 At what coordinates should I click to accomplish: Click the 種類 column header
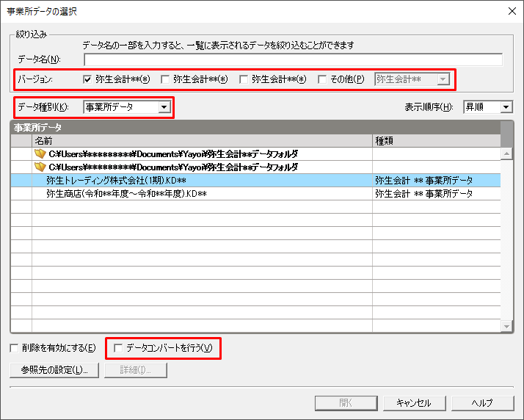pos(437,141)
